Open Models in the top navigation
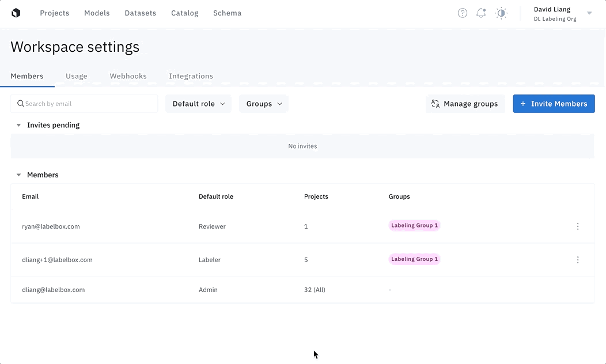 (97, 13)
